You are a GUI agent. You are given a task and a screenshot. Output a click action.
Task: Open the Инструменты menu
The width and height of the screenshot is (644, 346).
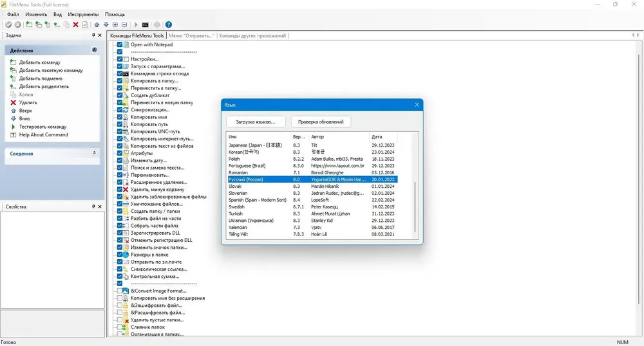tap(83, 14)
